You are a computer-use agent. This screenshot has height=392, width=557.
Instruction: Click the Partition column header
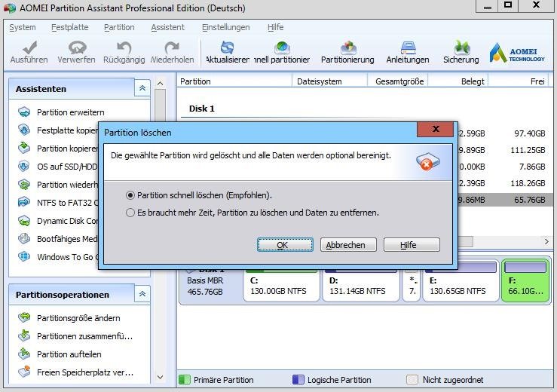(x=234, y=81)
